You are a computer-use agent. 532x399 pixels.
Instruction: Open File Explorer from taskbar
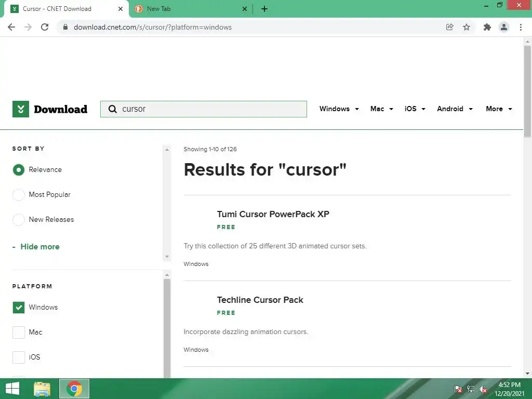pos(42,389)
